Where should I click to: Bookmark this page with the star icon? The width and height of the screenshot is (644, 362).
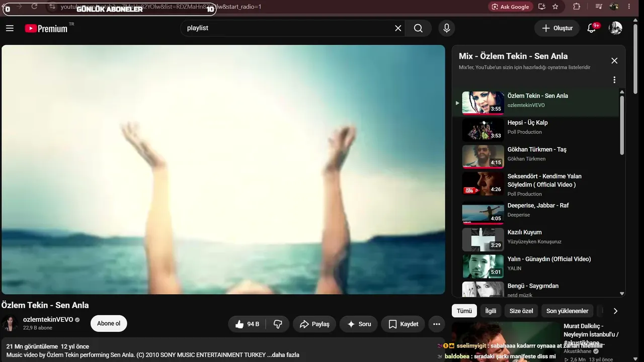tap(555, 7)
